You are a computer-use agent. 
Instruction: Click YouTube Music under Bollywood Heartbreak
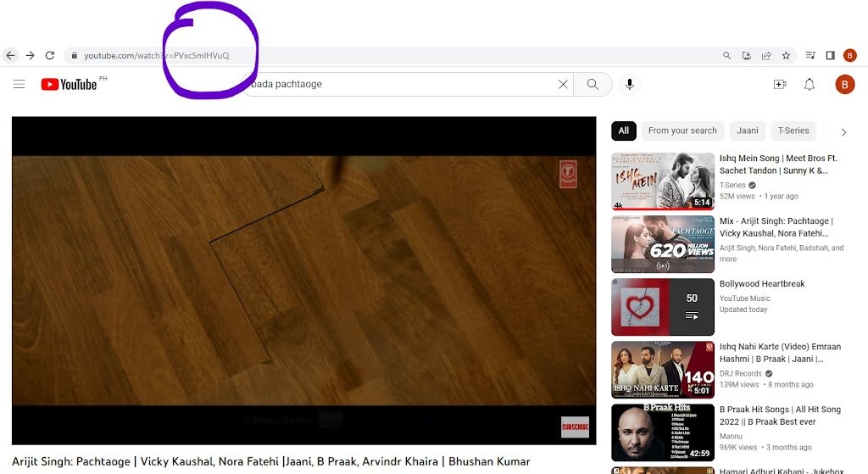point(744,298)
